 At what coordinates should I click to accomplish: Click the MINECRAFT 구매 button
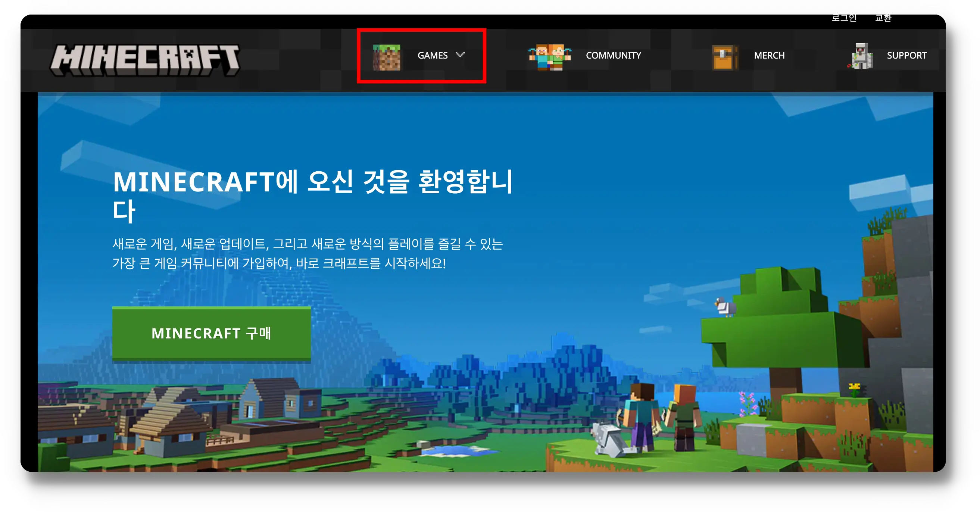coord(211,334)
